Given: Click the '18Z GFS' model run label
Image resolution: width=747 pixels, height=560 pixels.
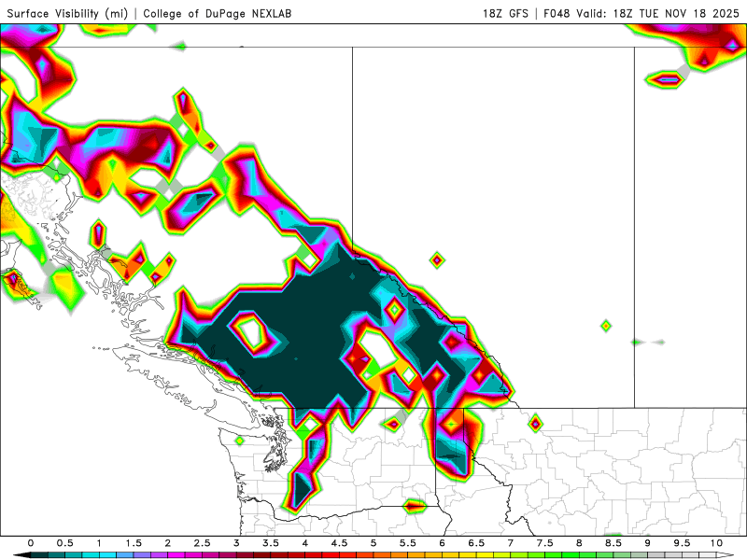Looking at the screenshot, I should (x=505, y=13).
